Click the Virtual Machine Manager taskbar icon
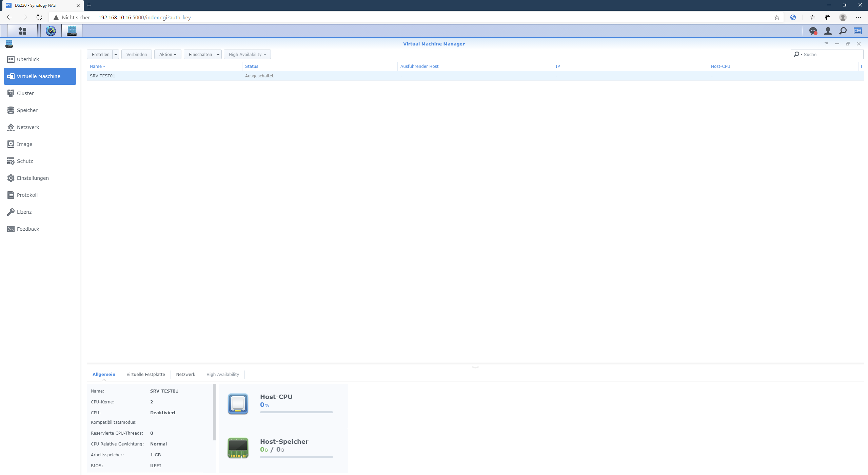868x475 pixels. click(72, 31)
